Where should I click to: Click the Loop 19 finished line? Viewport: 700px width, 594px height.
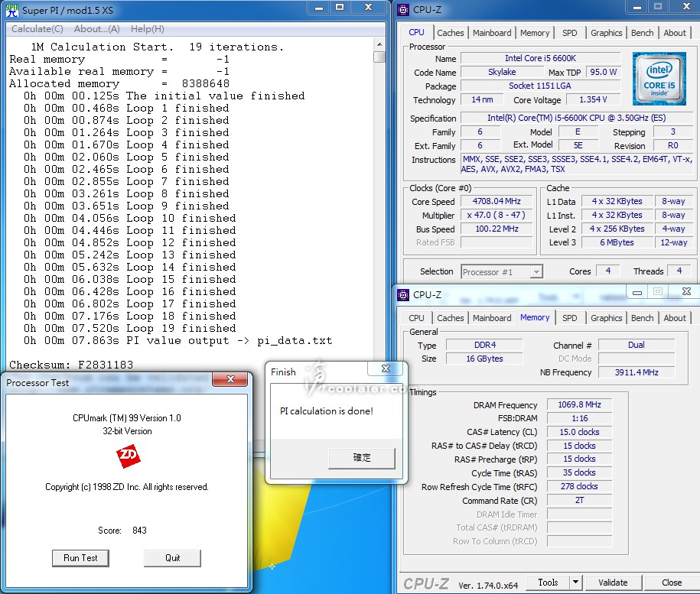[130, 328]
